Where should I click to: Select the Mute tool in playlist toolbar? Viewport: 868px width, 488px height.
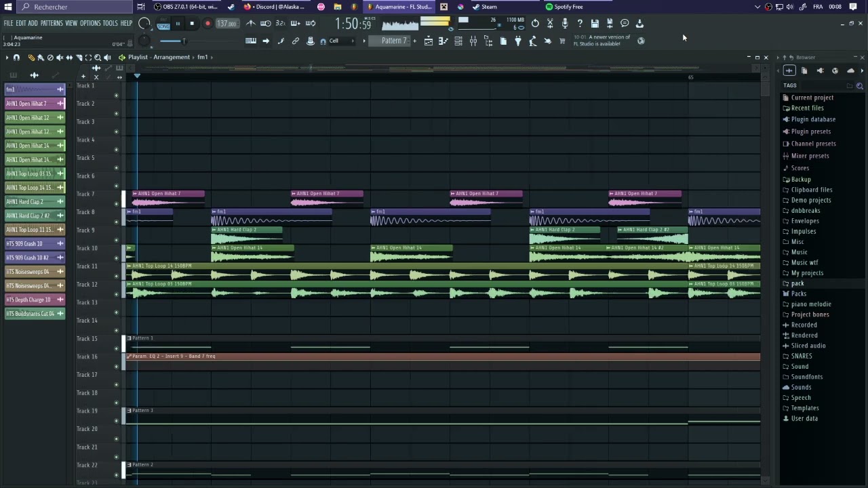[x=60, y=58]
